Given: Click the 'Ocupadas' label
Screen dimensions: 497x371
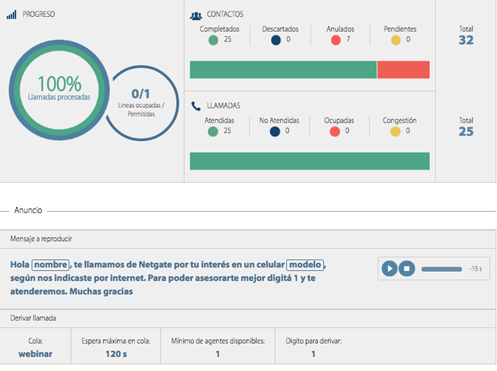Looking at the screenshot, I should 339,120.
